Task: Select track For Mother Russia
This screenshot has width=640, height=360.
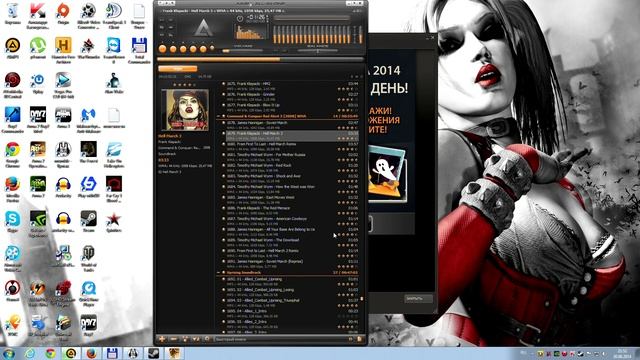Action: pos(291,157)
